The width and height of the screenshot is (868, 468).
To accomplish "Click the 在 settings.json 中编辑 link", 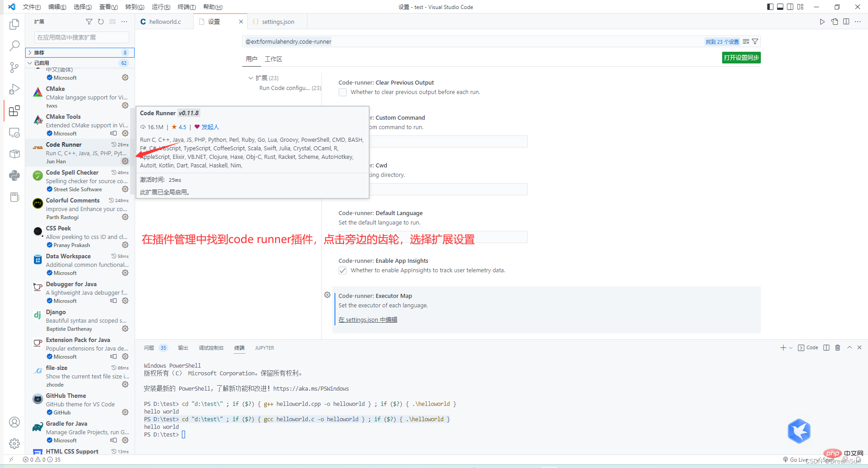I will [368, 320].
